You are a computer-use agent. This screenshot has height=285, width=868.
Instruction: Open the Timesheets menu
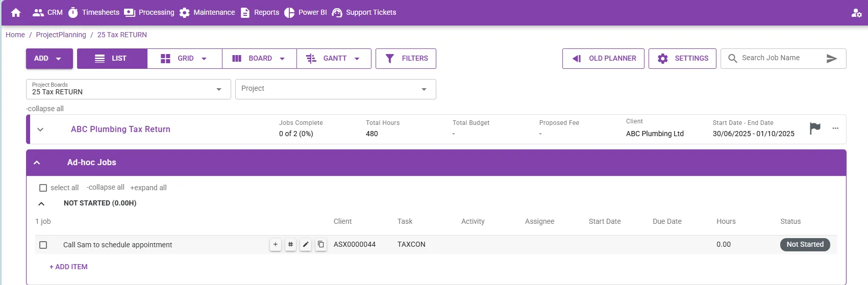[x=94, y=12]
